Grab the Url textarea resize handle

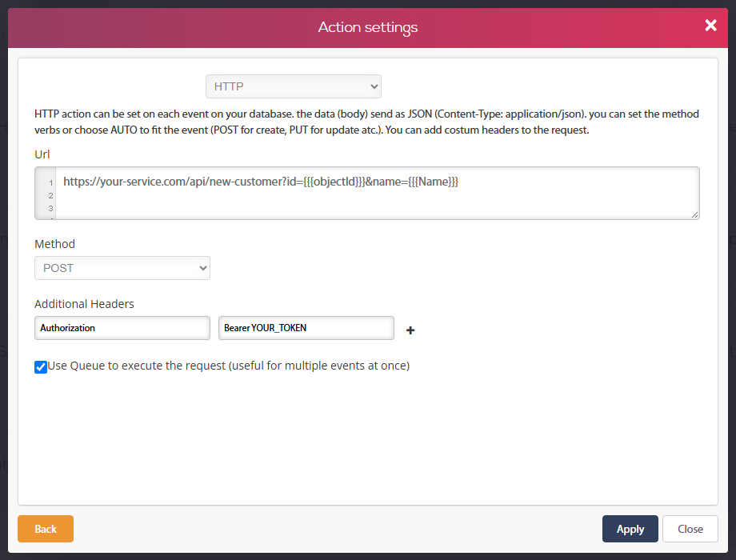[694, 214]
